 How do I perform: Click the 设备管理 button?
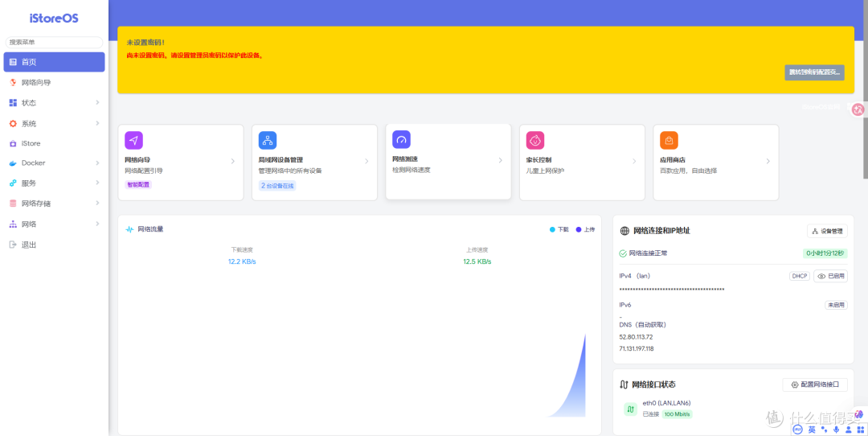827,231
